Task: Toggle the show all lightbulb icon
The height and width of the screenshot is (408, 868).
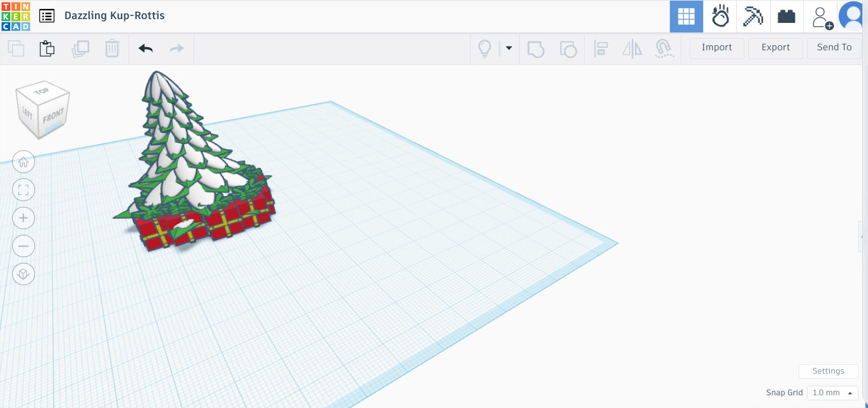Action: point(485,48)
